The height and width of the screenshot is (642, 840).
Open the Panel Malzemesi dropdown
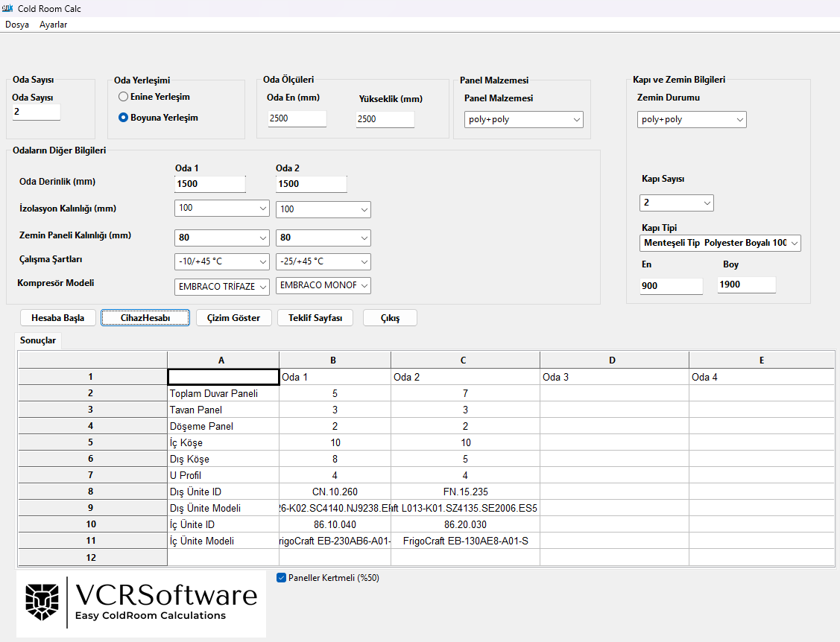pyautogui.click(x=522, y=119)
